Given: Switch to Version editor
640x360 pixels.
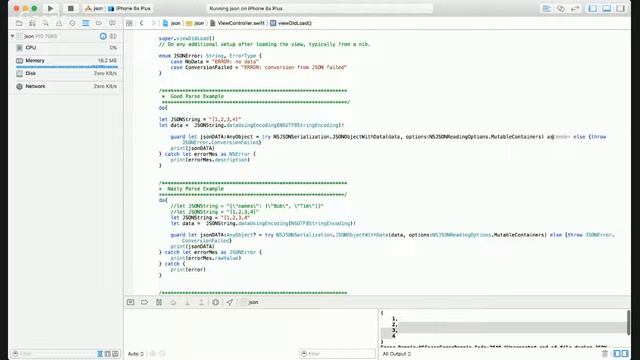Looking at the screenshot, I should point(576,8).
